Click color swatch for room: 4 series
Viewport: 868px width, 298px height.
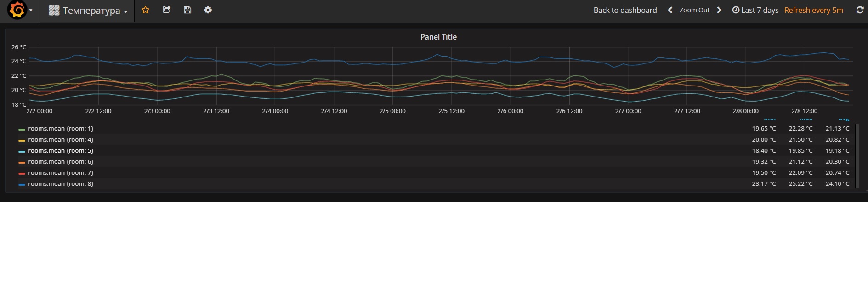(x=22, y=140)
